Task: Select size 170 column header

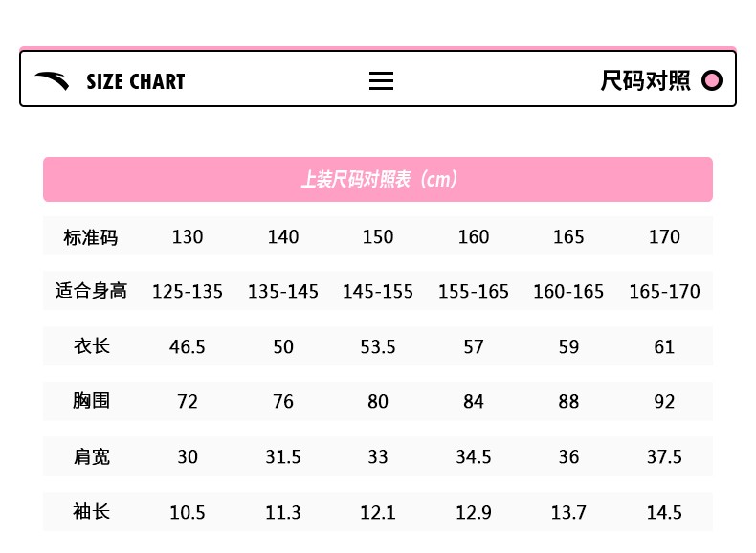Action: 664,236
